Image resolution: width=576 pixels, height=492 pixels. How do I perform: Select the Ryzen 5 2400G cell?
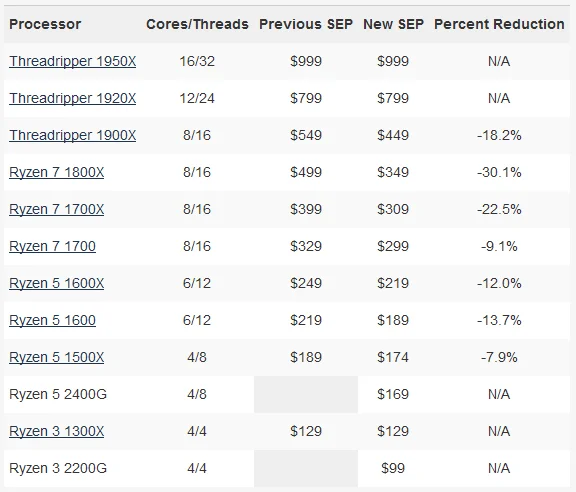click(58, 394)
